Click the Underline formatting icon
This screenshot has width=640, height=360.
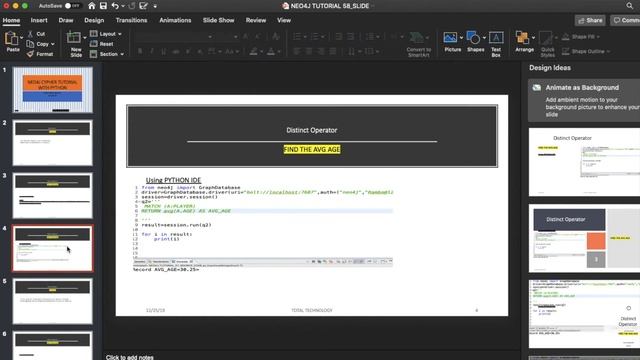164,51
